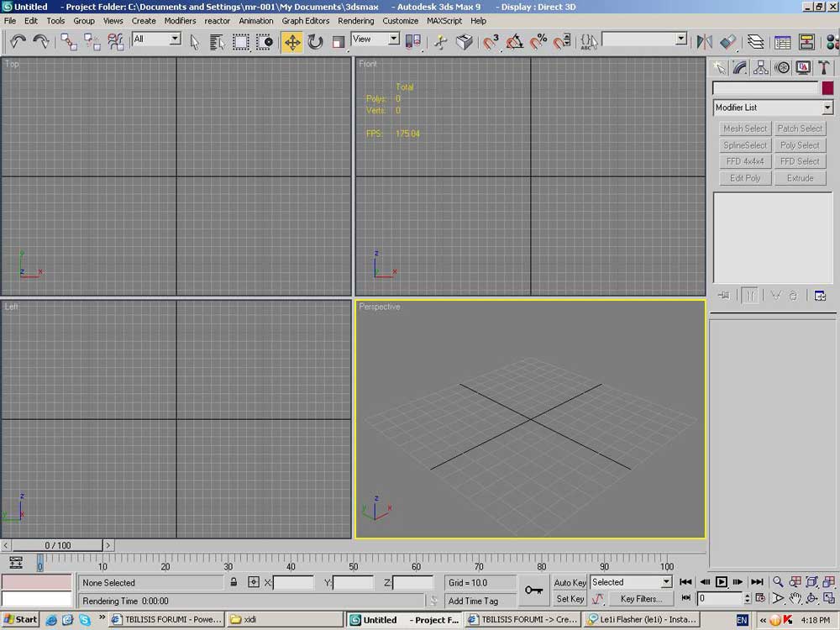Click the Key Filters... button
Image resolution: width=840 pixels, height=630 pixels.
[x=641, y=599]
